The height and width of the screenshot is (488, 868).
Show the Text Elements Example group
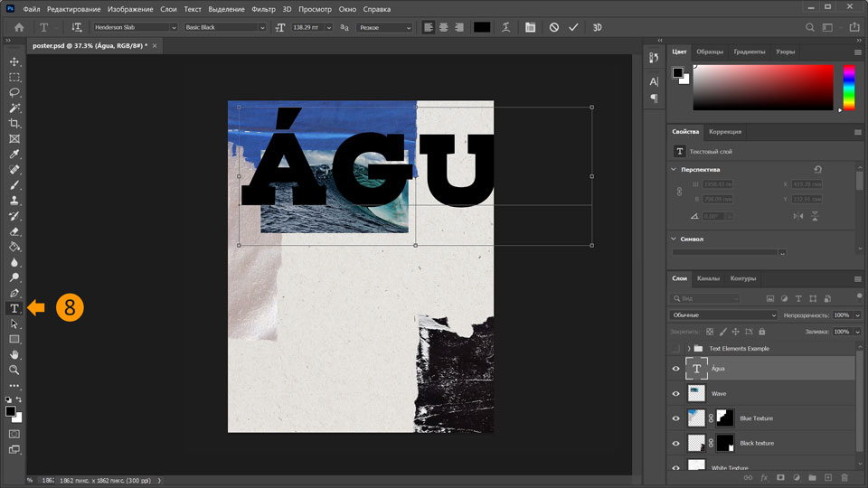(x=675, y=348)
